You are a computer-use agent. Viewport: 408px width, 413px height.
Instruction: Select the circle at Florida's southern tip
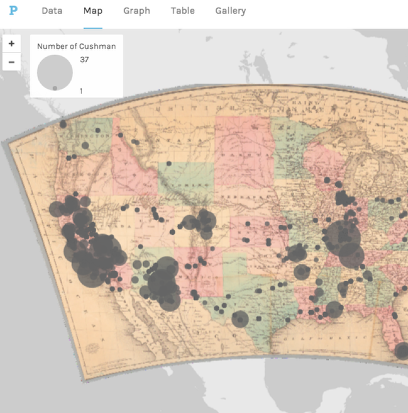(x=402, y=351)
